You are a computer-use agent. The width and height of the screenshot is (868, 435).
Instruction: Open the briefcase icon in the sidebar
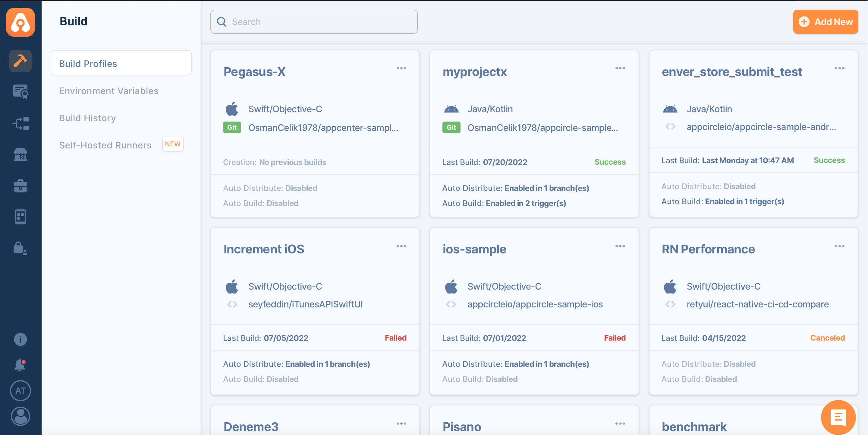(x=20, y=186)
